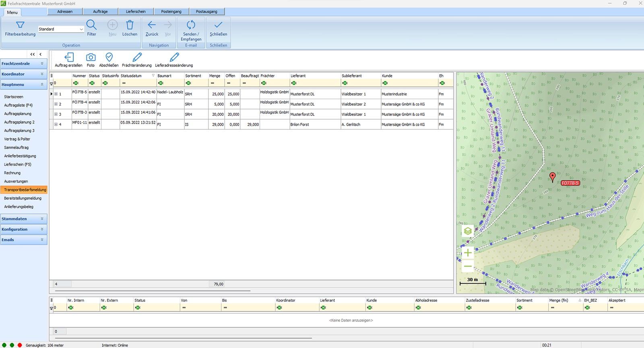Image resolution: width=644 pixels, height=348 pixels.
Task: Click the Abschließen checkmark pin icon
Action: 109,57
